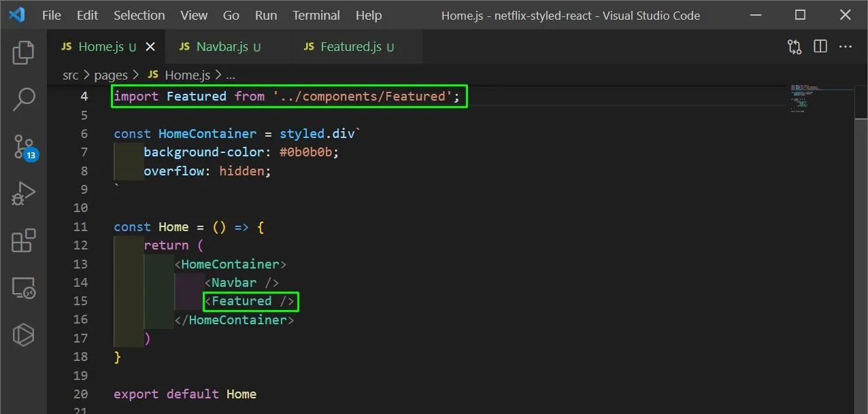868x414 pixels.
Task: Click the 'overflow: hidden;' line
Action: coord(207,171)
